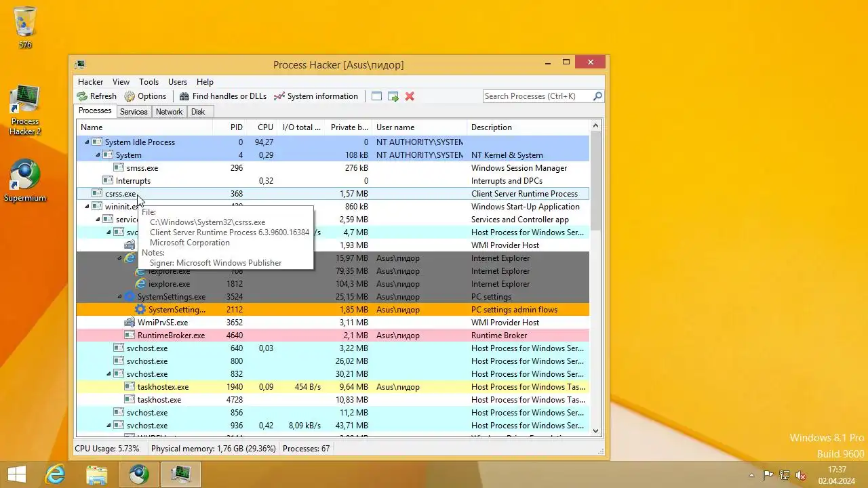
Task: Open the Hacker menu
Action: point(91,81)
